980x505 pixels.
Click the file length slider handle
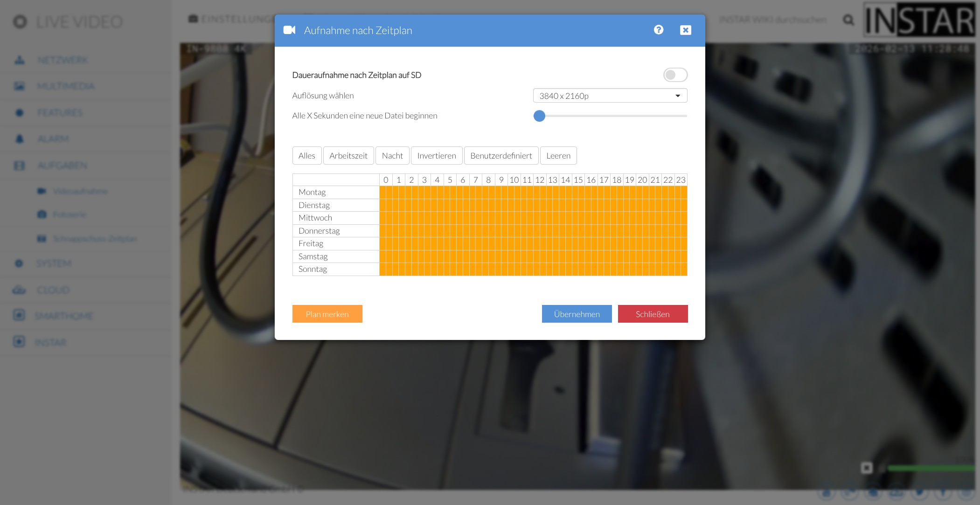(539, 116)
